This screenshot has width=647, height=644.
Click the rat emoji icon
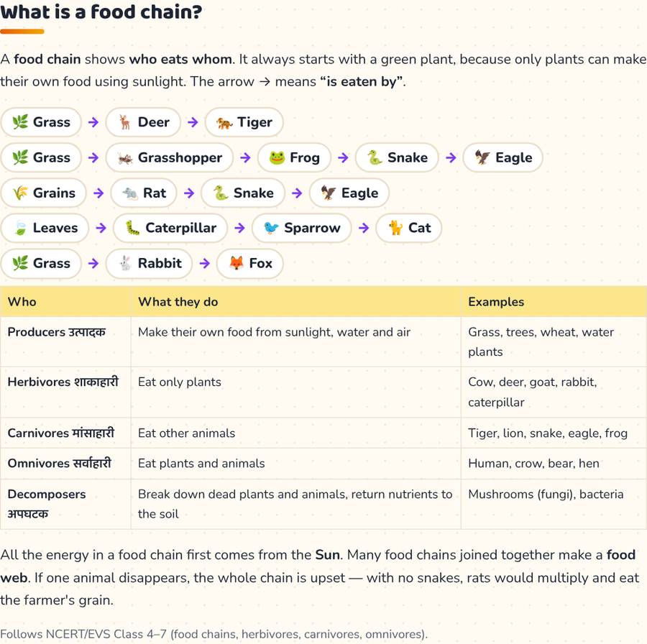tap(130, 193)
